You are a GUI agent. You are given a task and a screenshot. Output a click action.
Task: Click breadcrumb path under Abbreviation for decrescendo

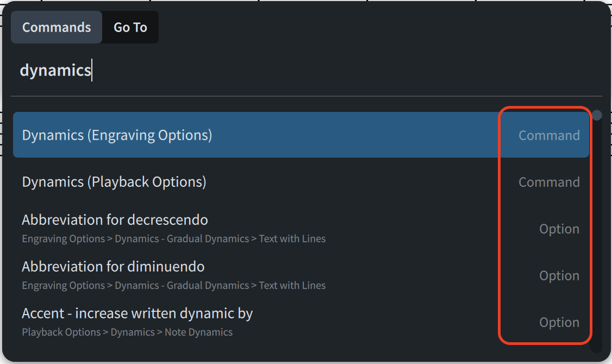[174, 239]
